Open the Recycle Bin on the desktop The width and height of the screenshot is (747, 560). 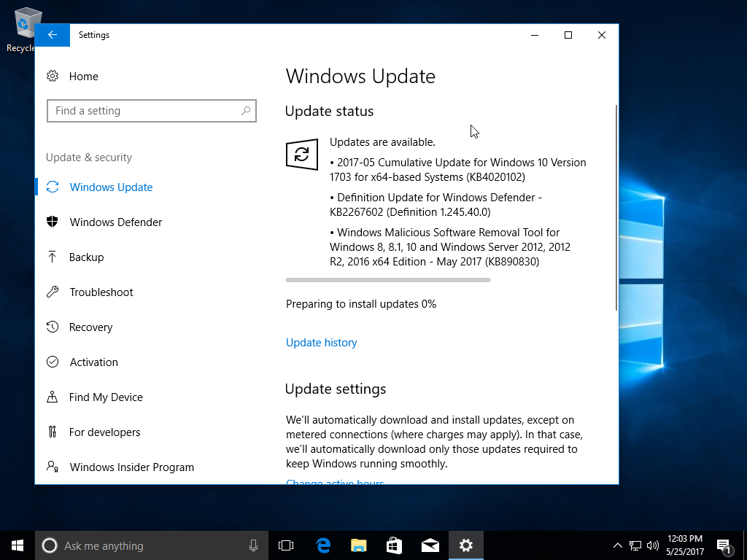point(21,29)
